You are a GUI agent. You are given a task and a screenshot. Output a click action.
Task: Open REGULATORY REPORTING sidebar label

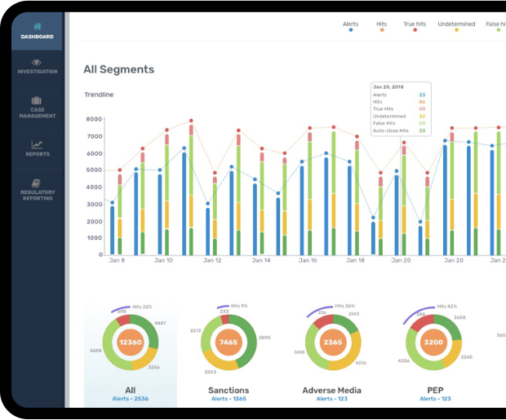coord(38,195)
